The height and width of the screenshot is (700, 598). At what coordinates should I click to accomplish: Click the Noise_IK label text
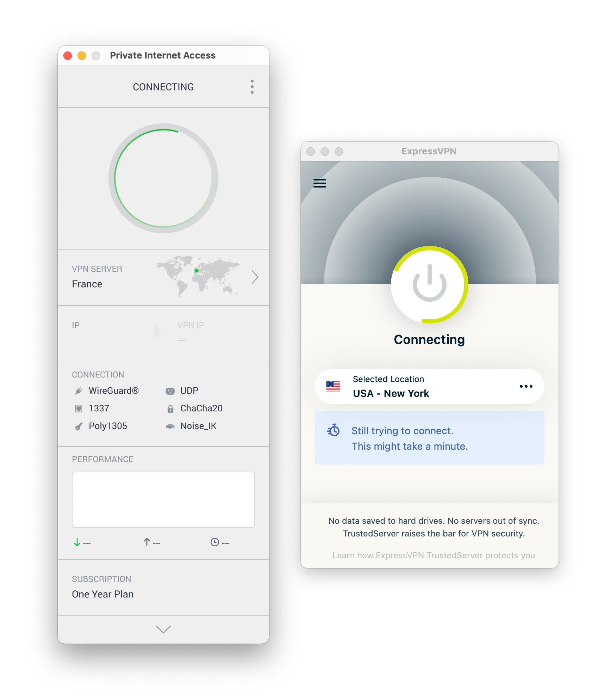199,426
